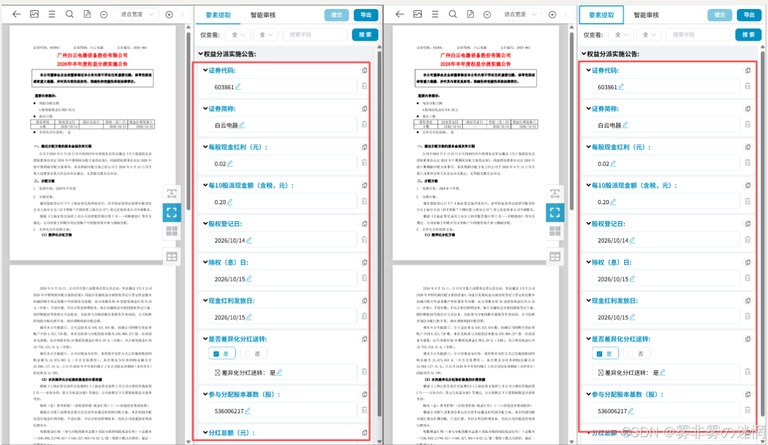Click the table tool icon in right viewer sidebar
This screenshot has width=768, height=445.
[x=554, y=257]
